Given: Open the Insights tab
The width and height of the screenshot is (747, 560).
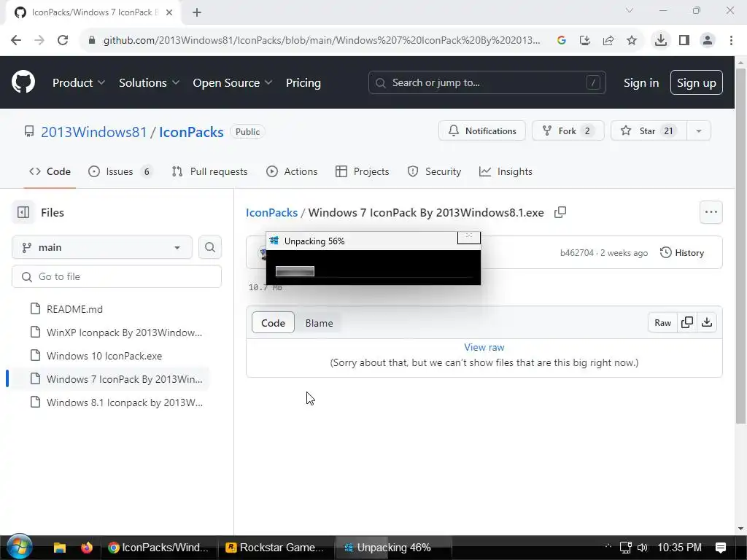Looking at the screenshot, I should point(506,172).
